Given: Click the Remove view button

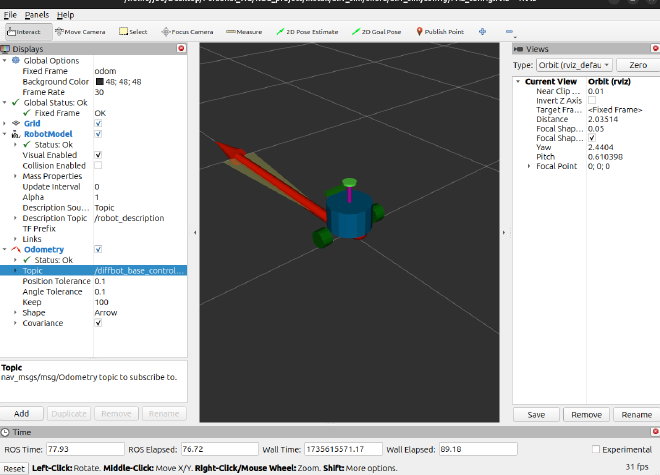Looking at the screenshot, I should 586,415.
